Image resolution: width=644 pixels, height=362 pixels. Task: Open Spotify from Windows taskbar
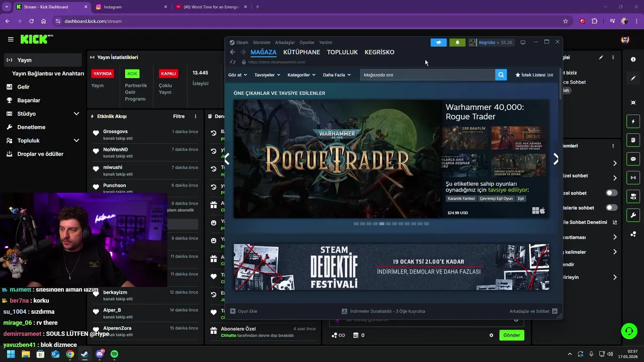(114, 354)
